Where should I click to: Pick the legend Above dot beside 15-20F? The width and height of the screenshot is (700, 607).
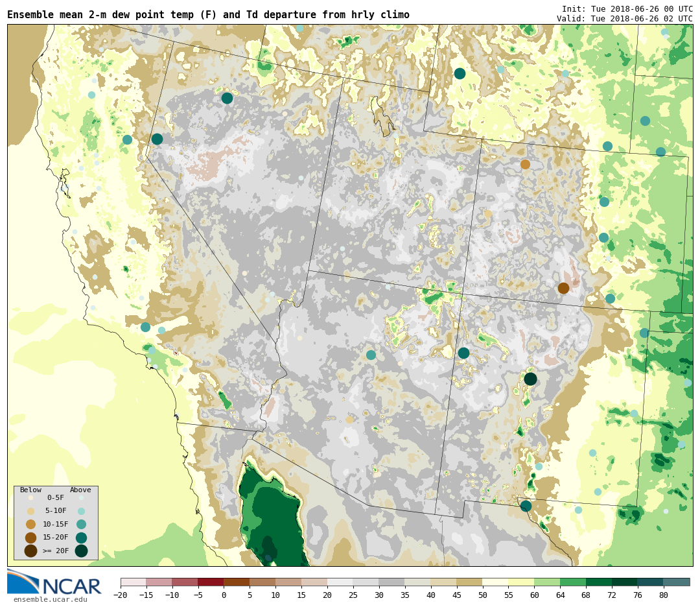pyautogui.click(x=81, y=538)
